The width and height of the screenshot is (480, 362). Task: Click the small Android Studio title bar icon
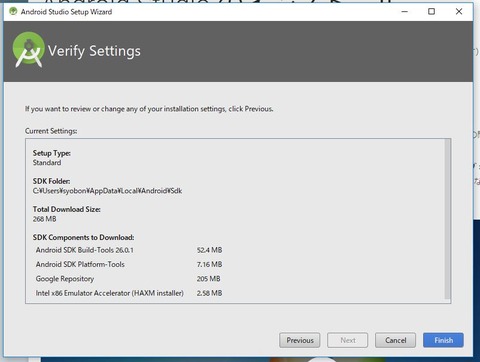(x=13, y=11)
